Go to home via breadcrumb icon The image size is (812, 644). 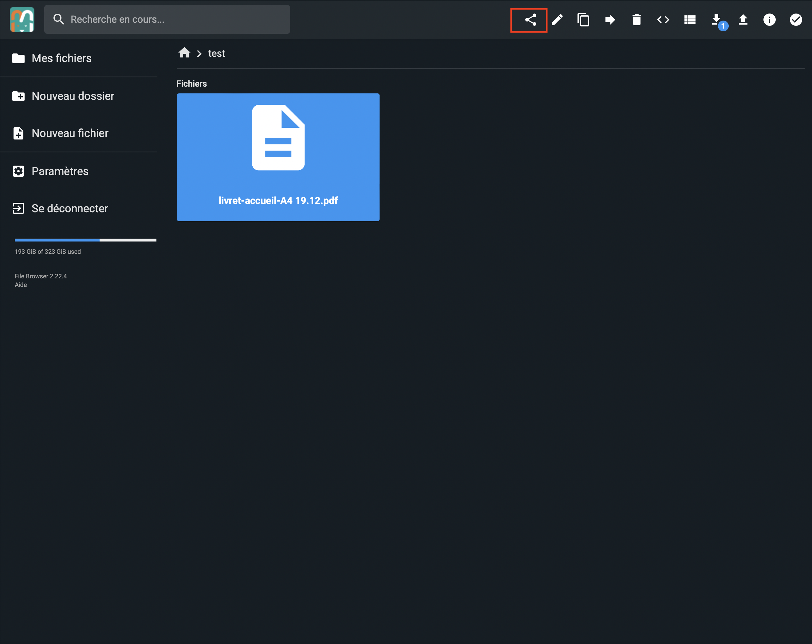click(184, 53)
